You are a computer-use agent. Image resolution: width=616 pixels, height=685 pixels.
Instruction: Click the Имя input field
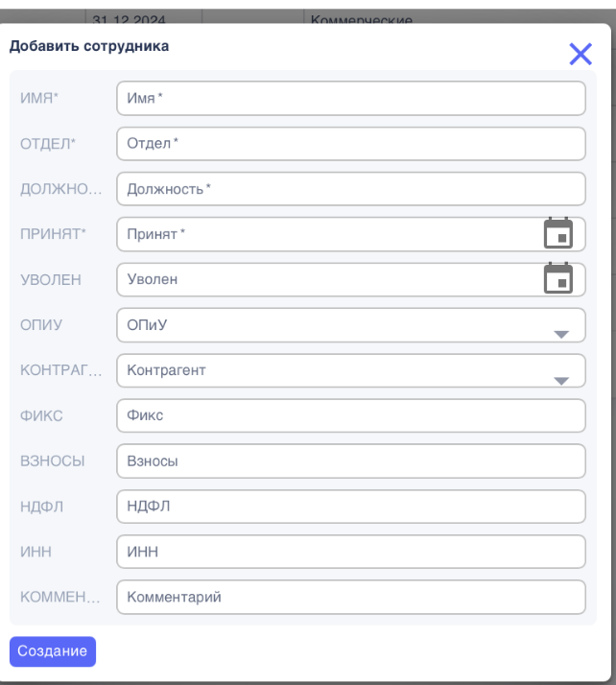point(350,98)
